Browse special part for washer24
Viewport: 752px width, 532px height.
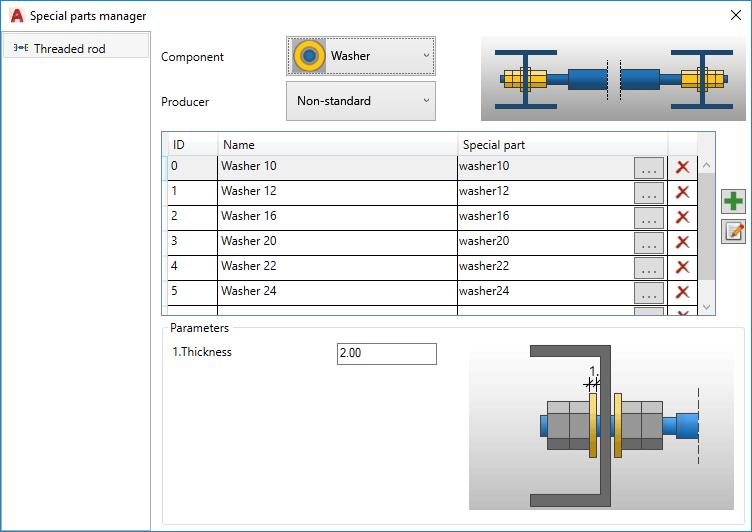pyautogui.click(x=649, y=293)
